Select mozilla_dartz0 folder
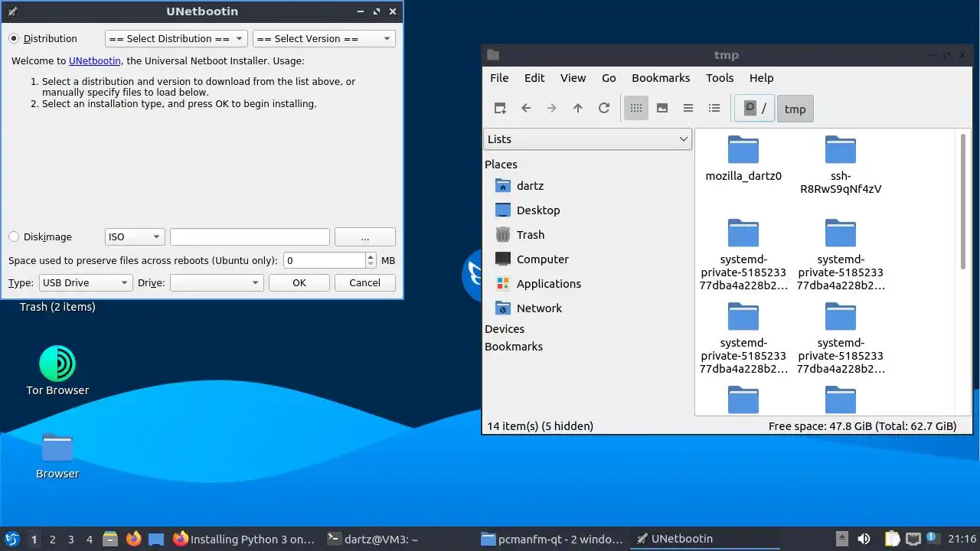The width and height of the screenshot is (980, 551). coord(743,159)
